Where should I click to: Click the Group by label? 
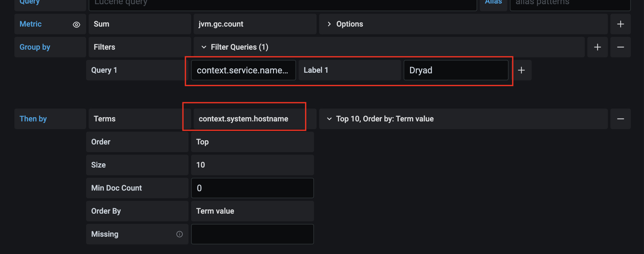tap(35, 47)
